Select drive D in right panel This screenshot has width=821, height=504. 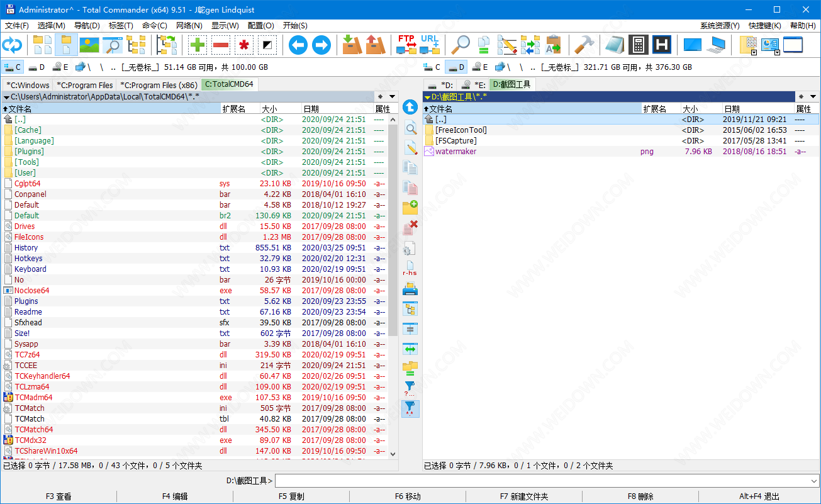[456, 67]
